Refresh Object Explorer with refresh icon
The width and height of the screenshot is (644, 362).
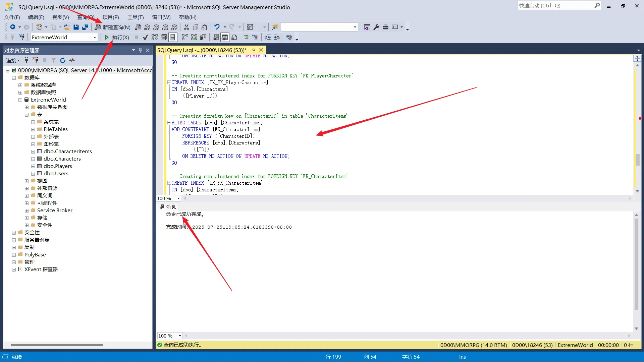pos(63,60)
